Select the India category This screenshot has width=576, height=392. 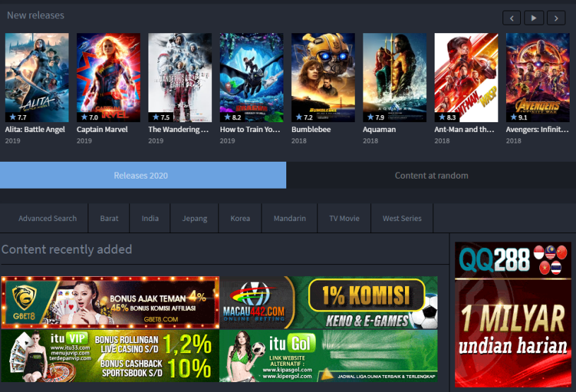[151, 218]
